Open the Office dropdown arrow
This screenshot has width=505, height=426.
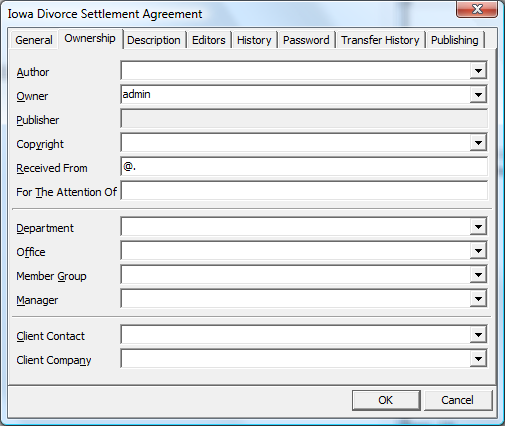[x=478, y=251]
